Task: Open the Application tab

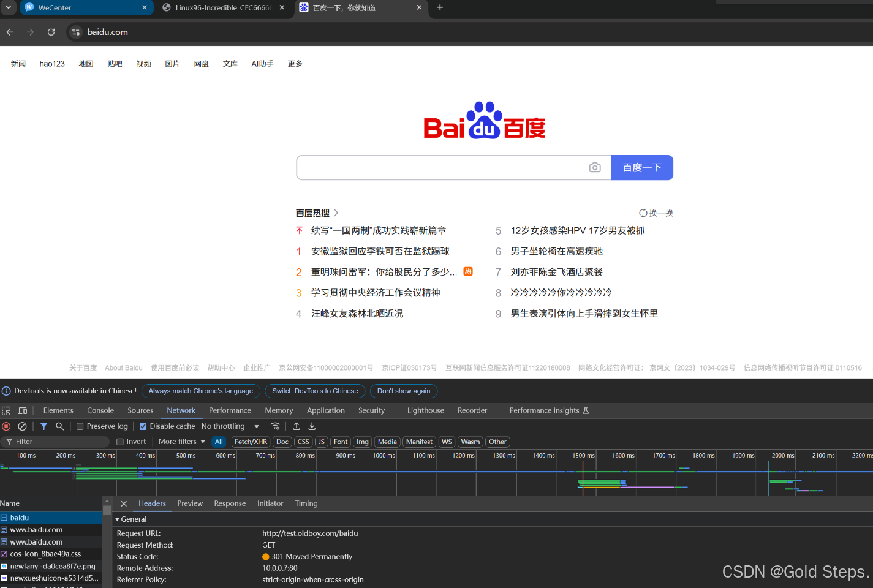Action: click(326, 410)
